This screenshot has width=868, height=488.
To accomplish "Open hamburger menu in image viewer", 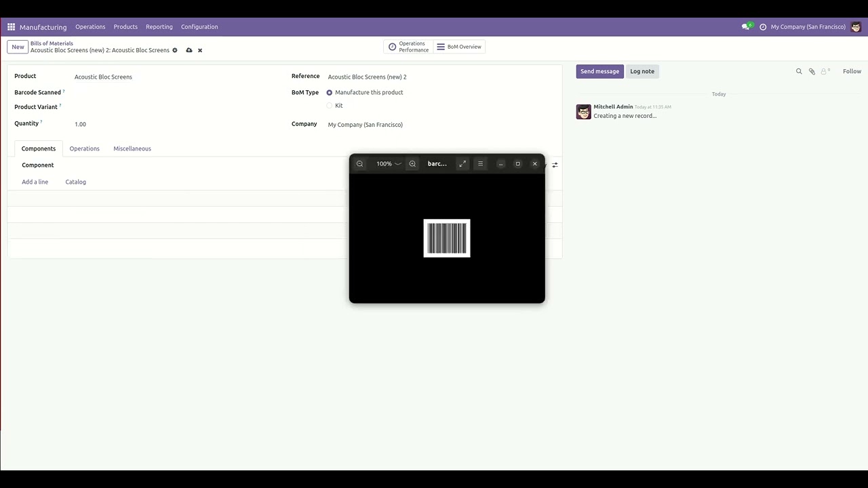I will pos(480,164).
